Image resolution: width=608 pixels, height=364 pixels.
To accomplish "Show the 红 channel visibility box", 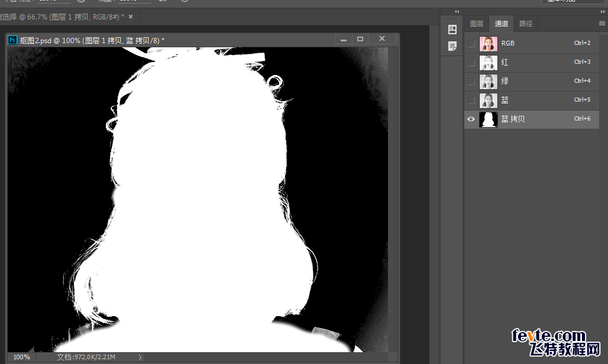I will click(471, 63).
